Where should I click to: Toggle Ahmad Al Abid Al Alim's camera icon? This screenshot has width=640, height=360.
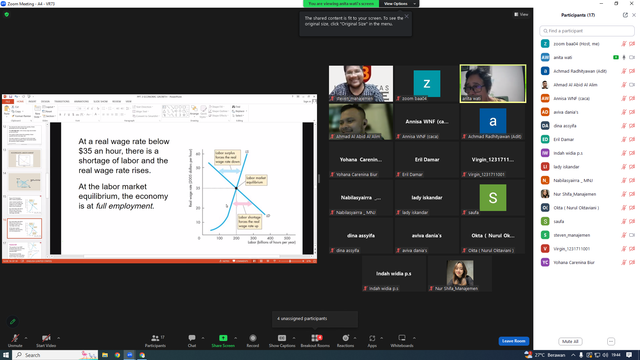632,85
